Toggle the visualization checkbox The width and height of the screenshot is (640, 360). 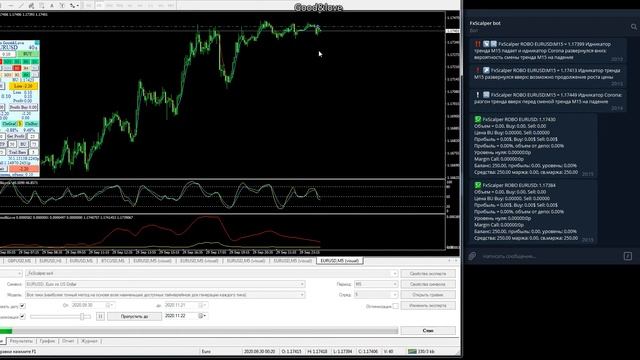[x=22, y=316]
